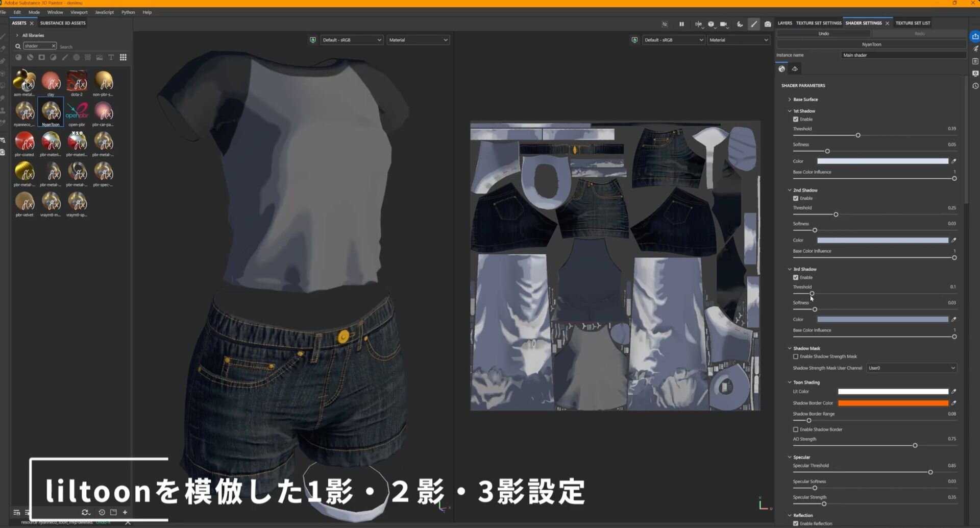Open the 3D cube view mode icon
This screenshot has width=980, height=528.
pyautogui.click(x=711, y=24)
